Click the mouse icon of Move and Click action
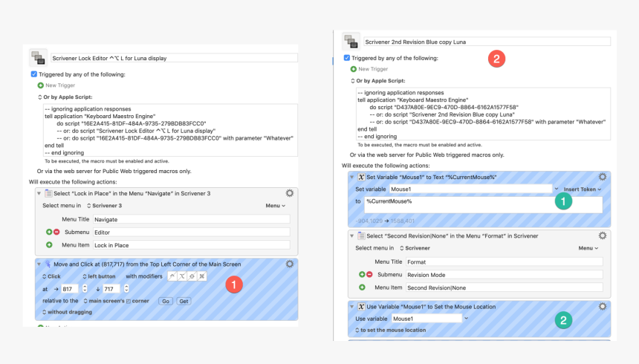639x364 pixels. pos(48,264)
